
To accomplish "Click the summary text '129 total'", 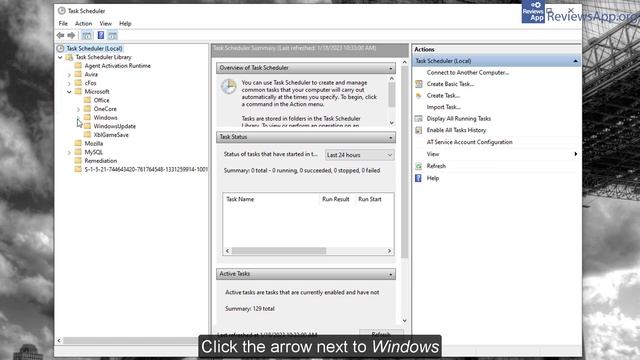I will (x=264, y=309).
